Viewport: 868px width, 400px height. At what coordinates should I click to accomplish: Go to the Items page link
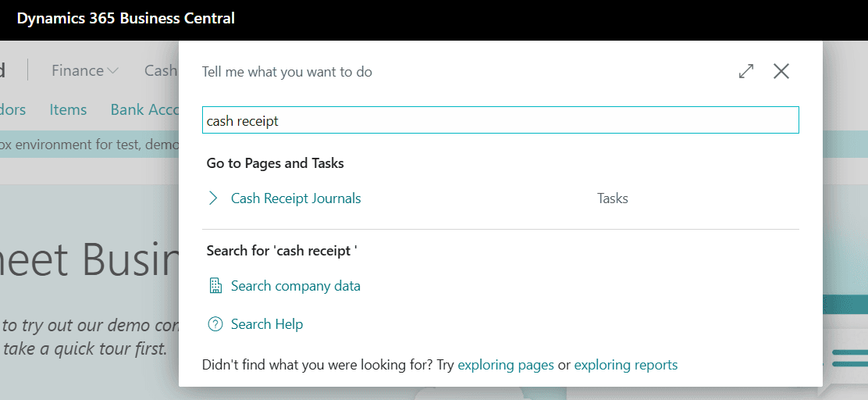pyautogui.click(x=68, y=109)
